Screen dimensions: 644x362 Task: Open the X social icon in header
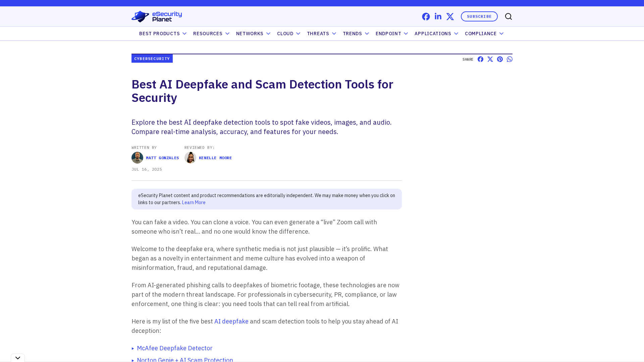click(x=450, y=17)
